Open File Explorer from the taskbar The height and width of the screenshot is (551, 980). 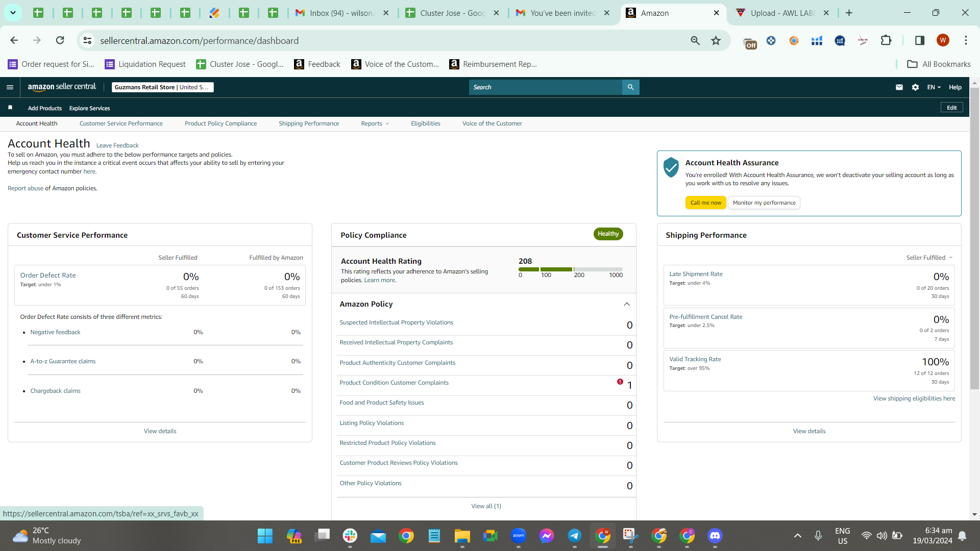462,536
